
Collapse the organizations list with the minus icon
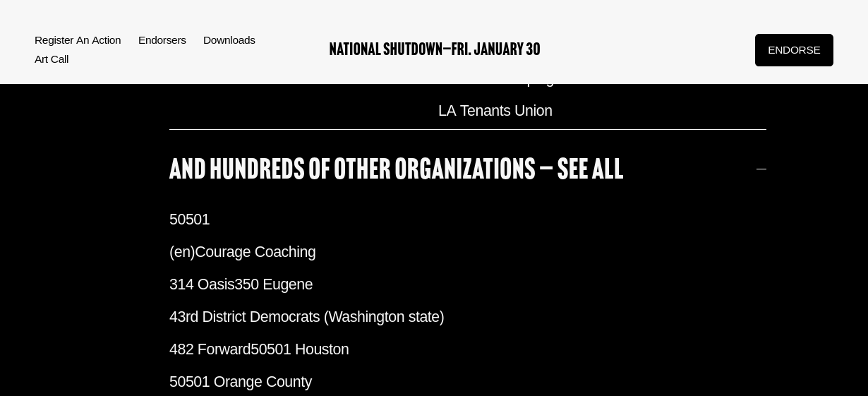pyautogui.click(x=761, y=169)
